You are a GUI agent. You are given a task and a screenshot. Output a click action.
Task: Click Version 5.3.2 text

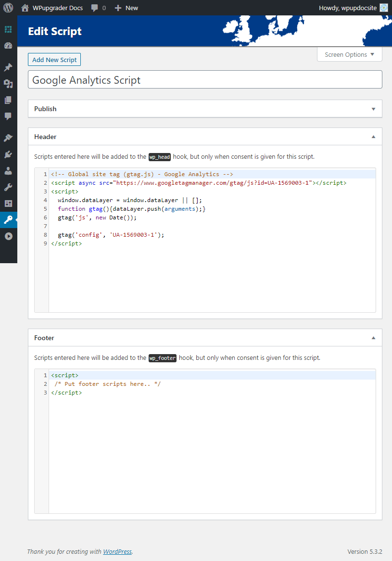(x=365, y=551)
